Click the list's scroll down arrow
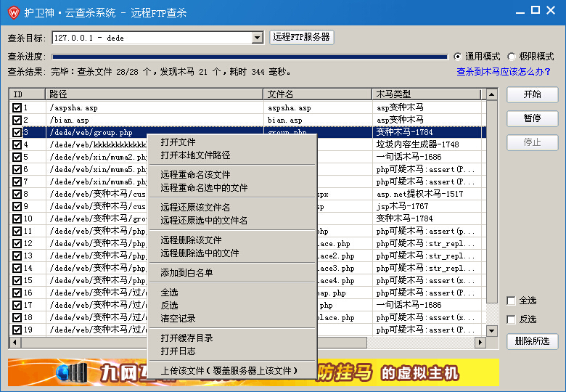This screenshot has height=392, width=566. [492, 330]
